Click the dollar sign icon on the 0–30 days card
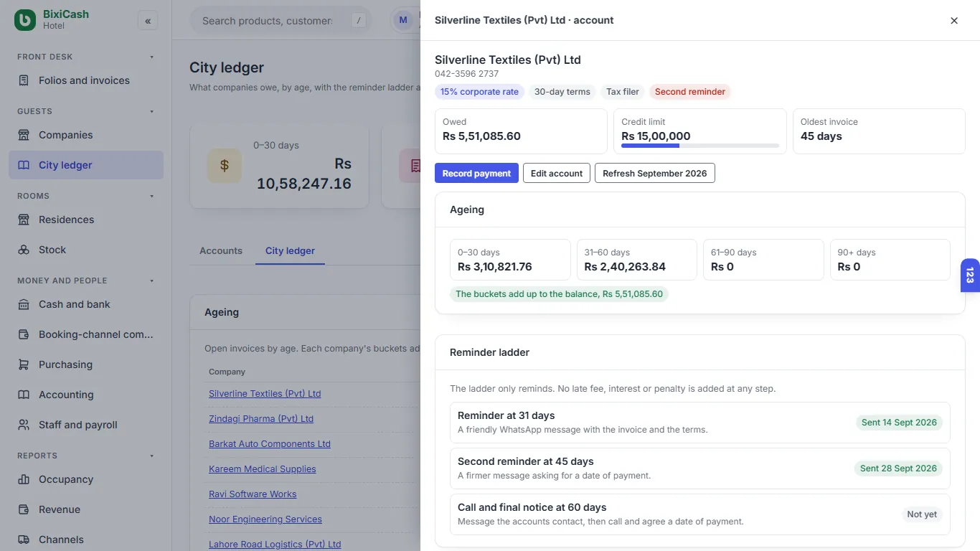The image size is (980, 551). [x=225, y=166]
